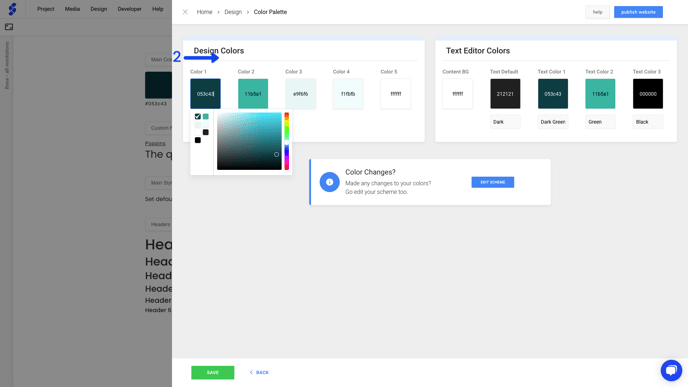The image size is (688, 387).
Task: Click the Design Colors heading
Action: [219, 50]
